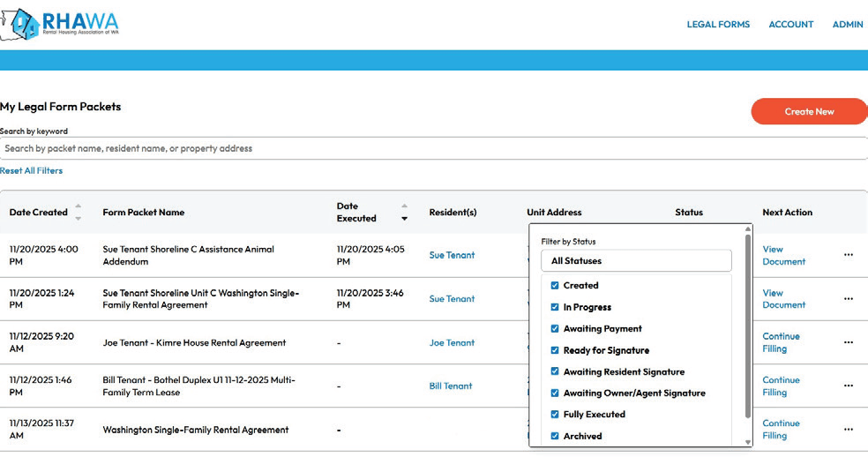Viewport: 868px width, 457px height.
Task: Uncheck the Fully Executed status checkbox
Action: (x=555, y=415)
